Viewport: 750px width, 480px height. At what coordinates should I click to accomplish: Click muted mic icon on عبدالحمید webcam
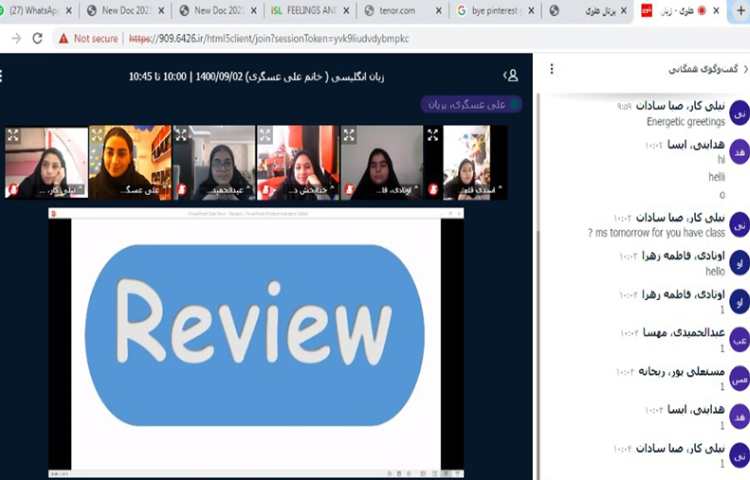point(182,190)
